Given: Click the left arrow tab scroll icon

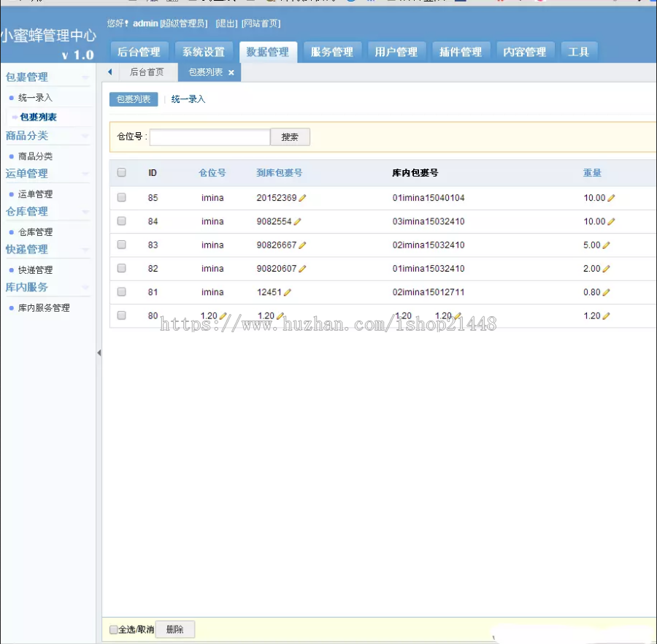Looking at the screenshot, I should point(109,72).
